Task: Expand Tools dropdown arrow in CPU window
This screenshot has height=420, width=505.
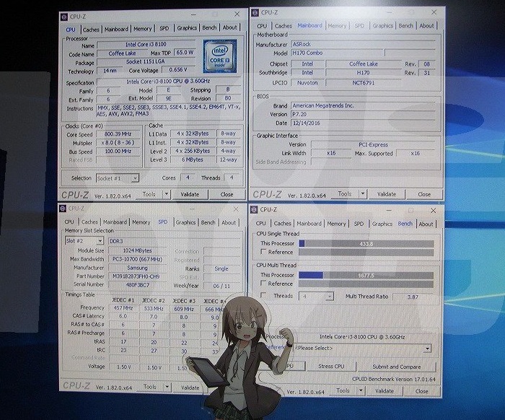Action: pyautogui.click(x=166, y=194)
